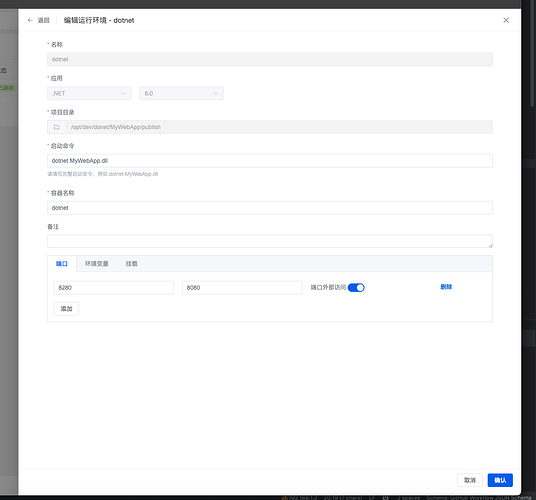Toggle the port external access switch
Screen dimensions: 536x500
click(356, 287)
